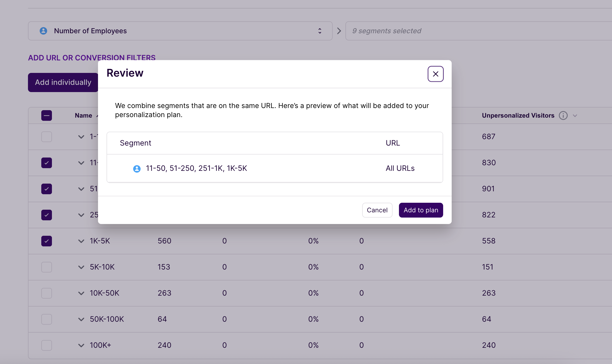The height and width of the screenshot is (364, 612).
Task: Check the 50K-100K row checkbox
Action: pos(47,319)
